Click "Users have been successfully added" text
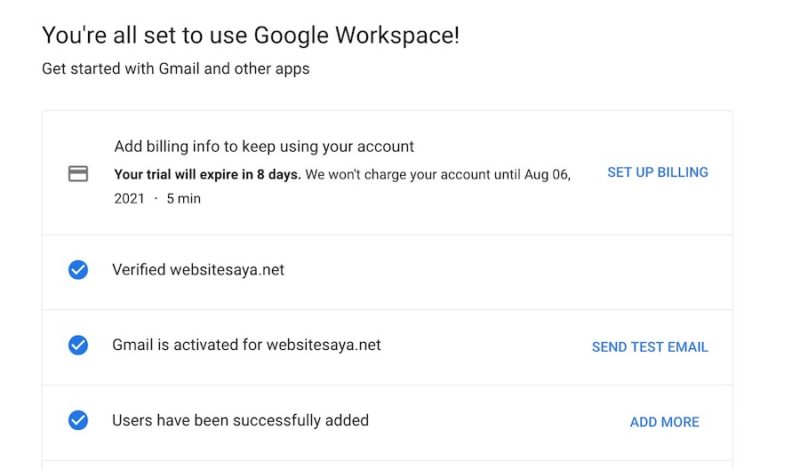The width and height of the screenshot is (800, 469). [x=240, y=420]
